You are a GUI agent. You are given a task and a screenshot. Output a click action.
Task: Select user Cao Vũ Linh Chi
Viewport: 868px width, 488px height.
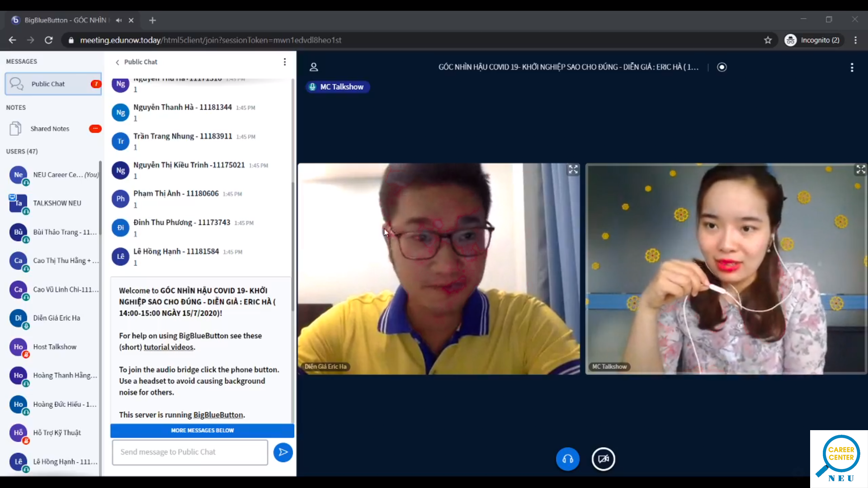click(x=53, y=290)
